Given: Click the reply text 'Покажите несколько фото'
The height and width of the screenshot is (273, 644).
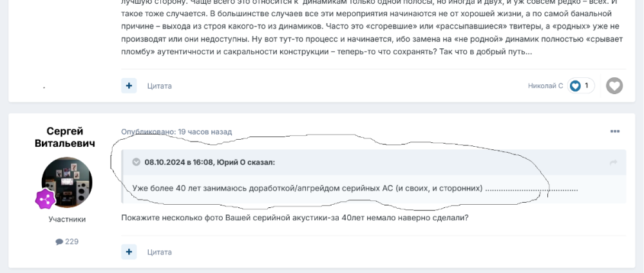Looking at the screenshot, I should [294, 218].
